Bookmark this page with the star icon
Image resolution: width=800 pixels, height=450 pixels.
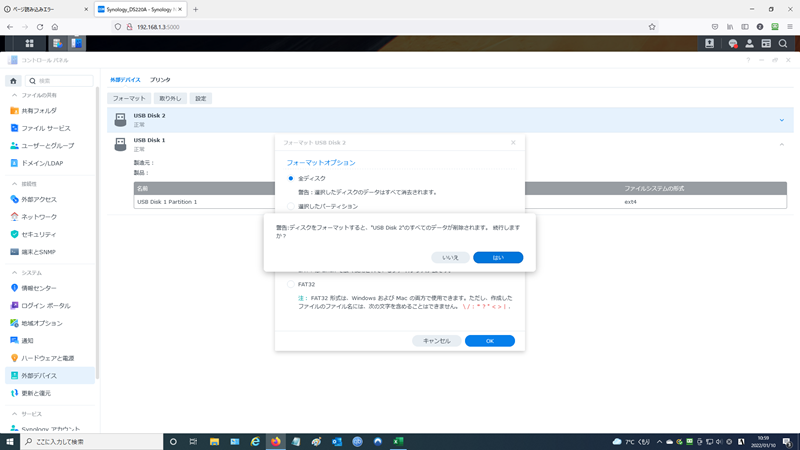652,27
